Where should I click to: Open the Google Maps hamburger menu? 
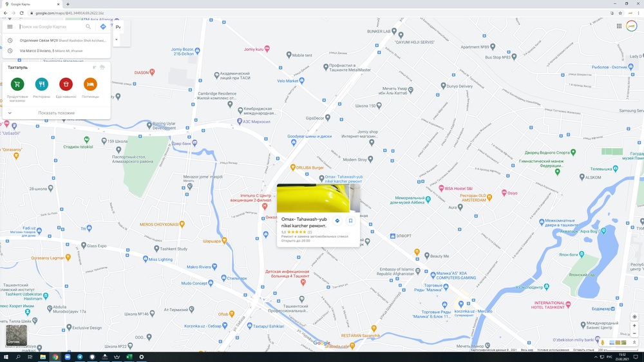[x=10, y=27]
